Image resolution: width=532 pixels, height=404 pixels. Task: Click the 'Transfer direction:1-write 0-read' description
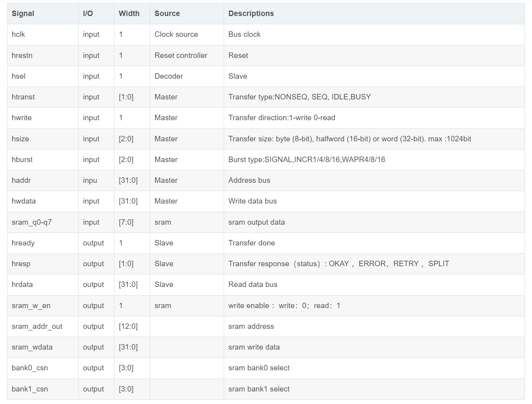(281, 118)
